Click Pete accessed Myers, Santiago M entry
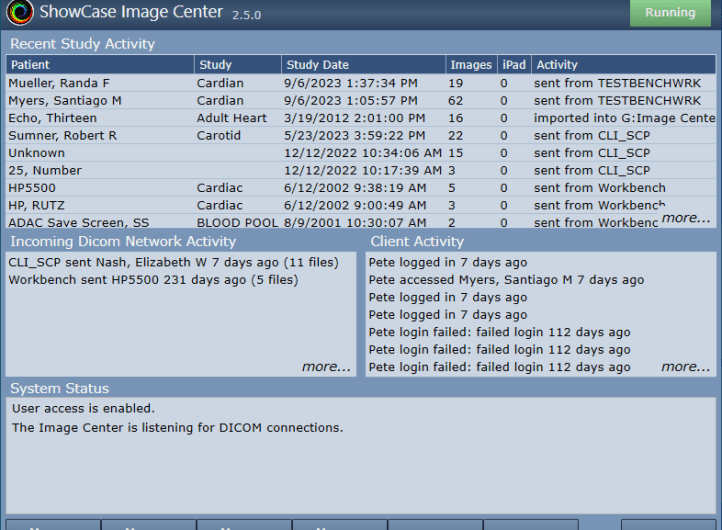 506,280
